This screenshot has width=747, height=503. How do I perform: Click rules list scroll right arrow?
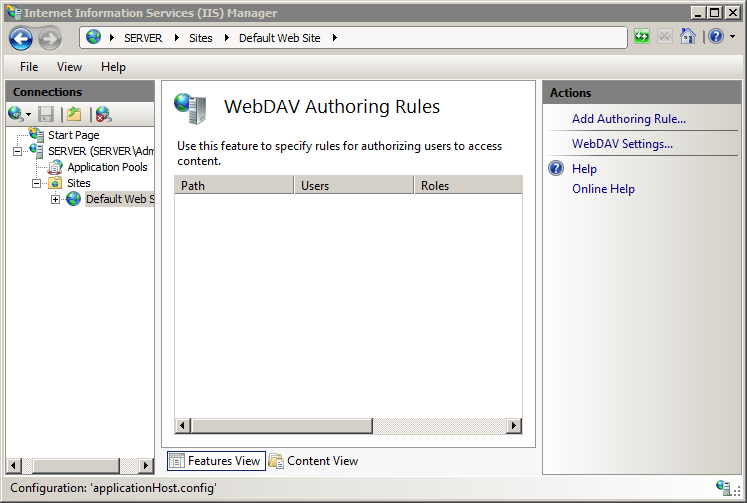[514, 425]
